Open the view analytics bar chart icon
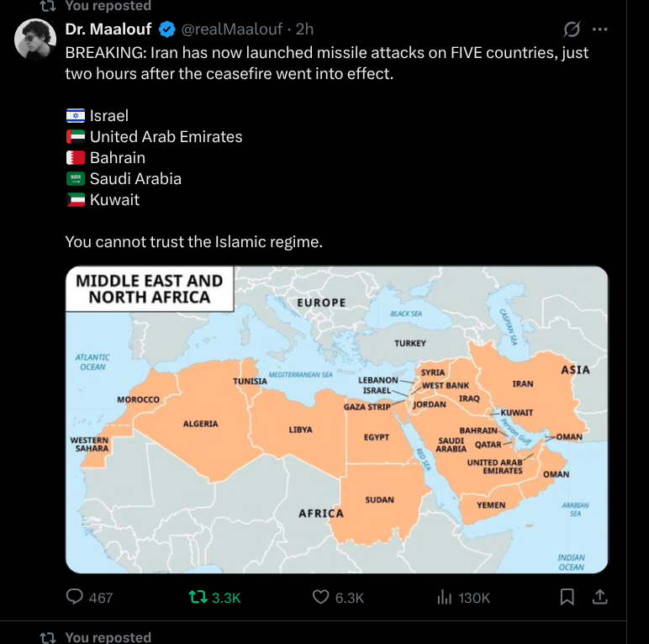 [445, 597]
